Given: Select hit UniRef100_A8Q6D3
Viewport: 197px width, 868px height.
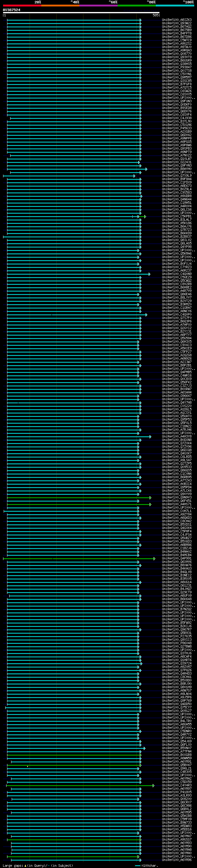Looking at the screenshot, I should tap(177, 518).
